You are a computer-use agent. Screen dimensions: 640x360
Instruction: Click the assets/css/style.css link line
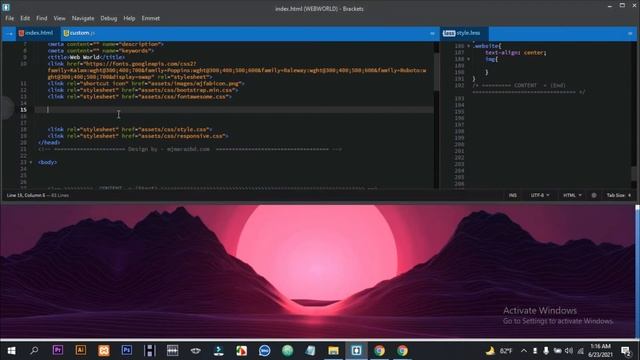coord(130,129)
